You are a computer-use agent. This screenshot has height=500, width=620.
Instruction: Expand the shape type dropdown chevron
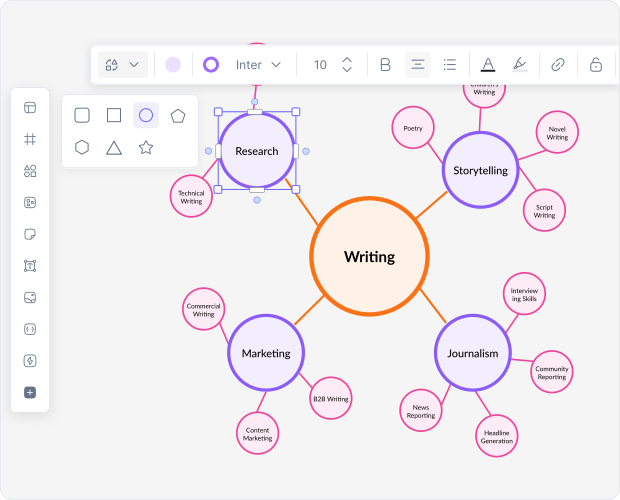[134, 64]
